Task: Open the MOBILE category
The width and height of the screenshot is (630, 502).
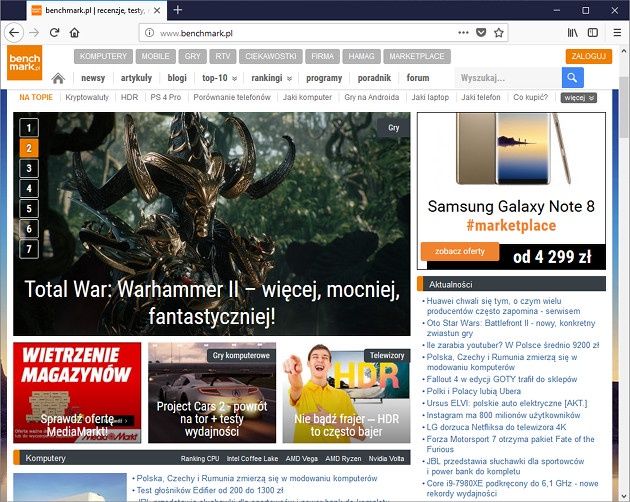Action: 155,56
